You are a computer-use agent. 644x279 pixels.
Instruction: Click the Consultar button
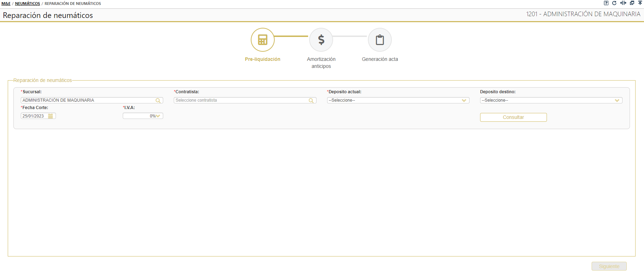click(x=514, y=117)
